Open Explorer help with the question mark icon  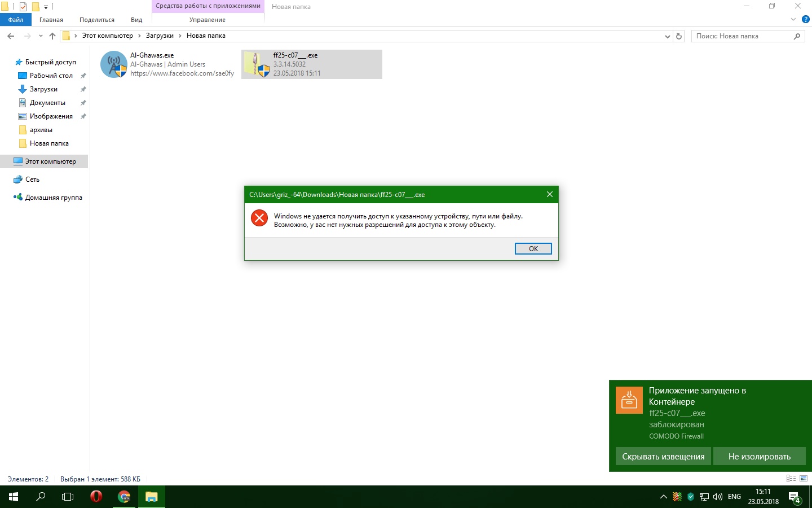[805, 19]
